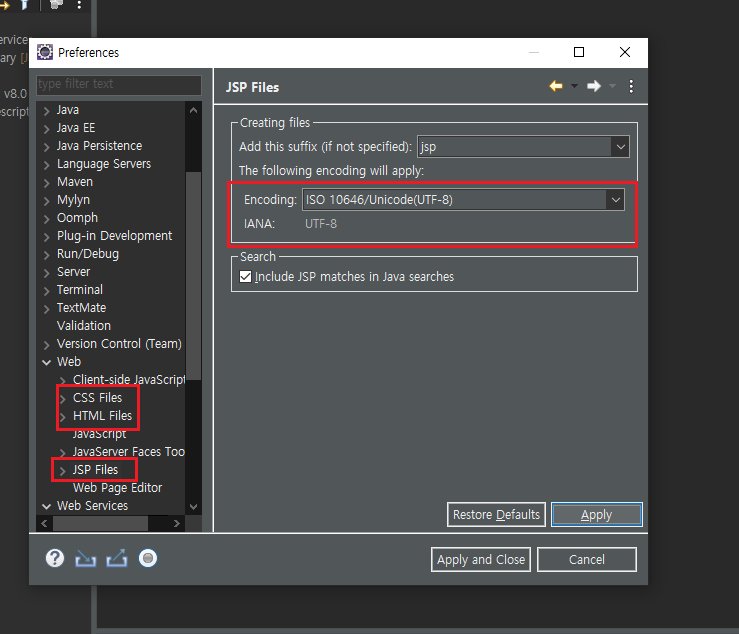Open JavaServer Faces Tools page
This screenshot has width=739, height=634.
coord(129,452)
